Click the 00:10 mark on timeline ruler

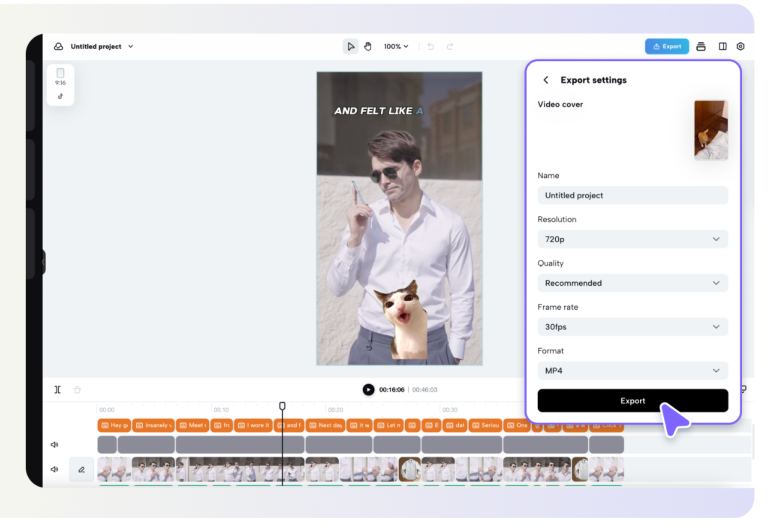(x=221, y=410)
